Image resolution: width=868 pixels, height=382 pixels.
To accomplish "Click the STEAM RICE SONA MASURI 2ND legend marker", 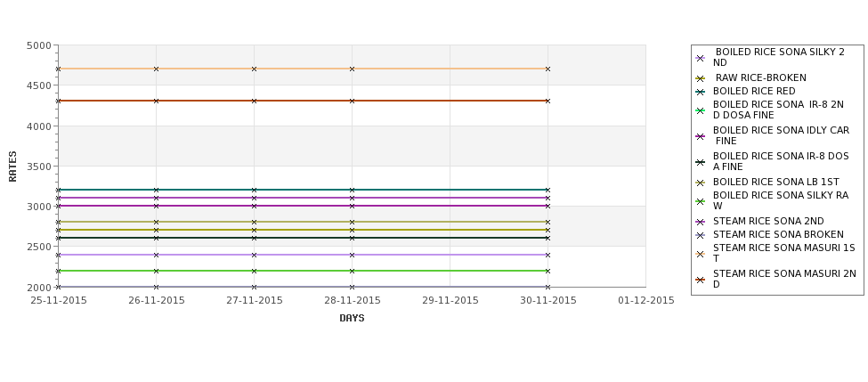I will 701,280.
